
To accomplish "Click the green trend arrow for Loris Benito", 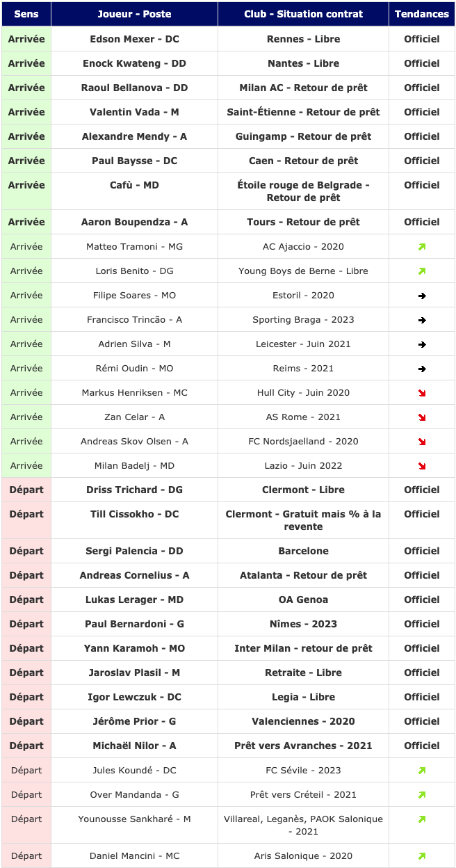I will (422, 271).
